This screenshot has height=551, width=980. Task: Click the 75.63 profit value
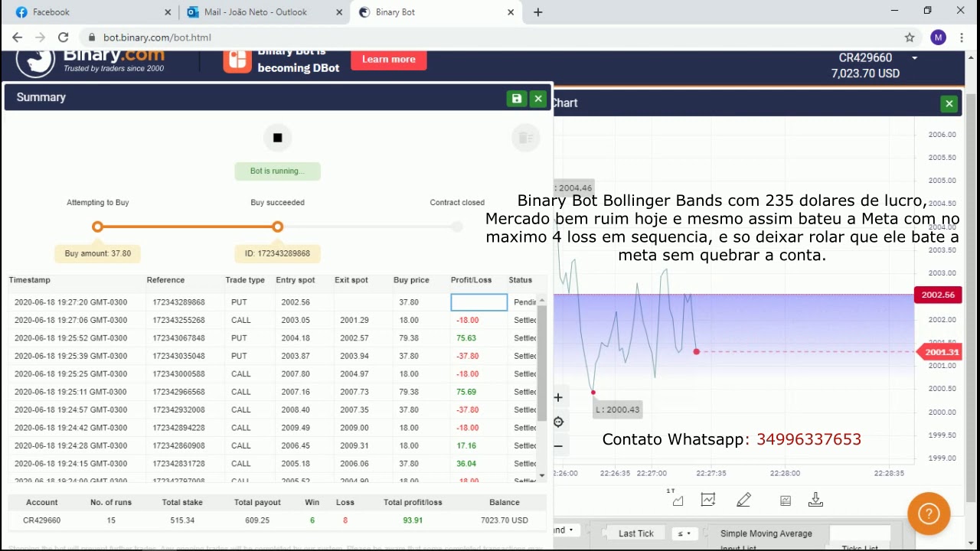(x=466, y=338)
